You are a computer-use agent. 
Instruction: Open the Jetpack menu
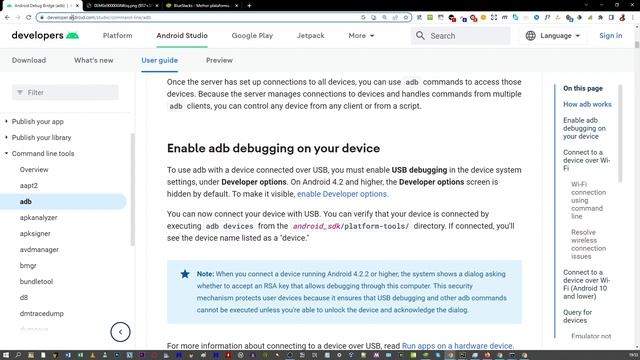311,36
